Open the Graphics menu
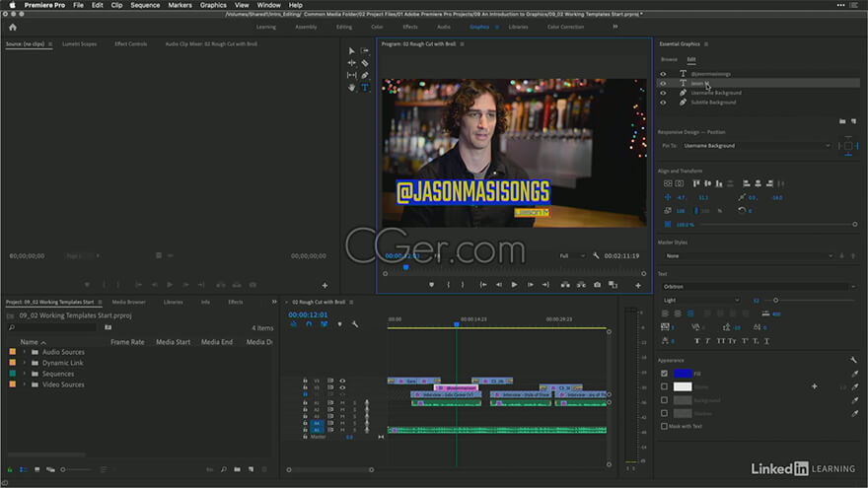The width and height of the screenshot is (868, 488). (213, 5)
